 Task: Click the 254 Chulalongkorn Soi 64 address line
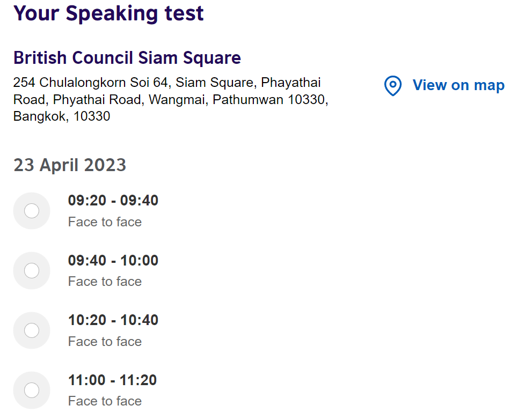[x=167, y=83]
